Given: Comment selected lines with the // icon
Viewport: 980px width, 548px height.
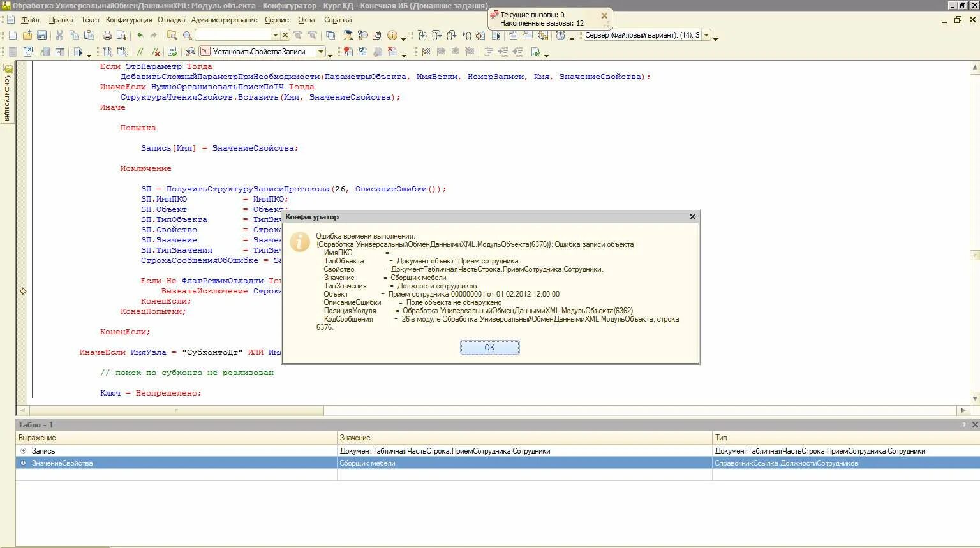Looking at the screenshot, I should (x=140, y=52).
